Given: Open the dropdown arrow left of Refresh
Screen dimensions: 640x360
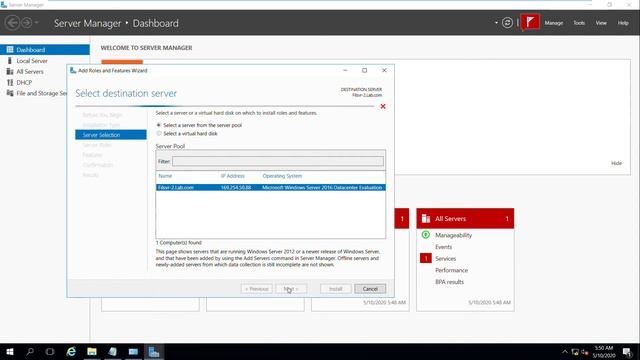Looking at the screenshot, I should tap(496, 23).
